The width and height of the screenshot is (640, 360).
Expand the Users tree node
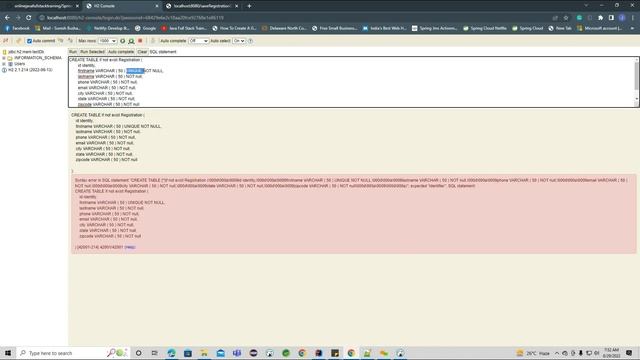pos(4,64)
